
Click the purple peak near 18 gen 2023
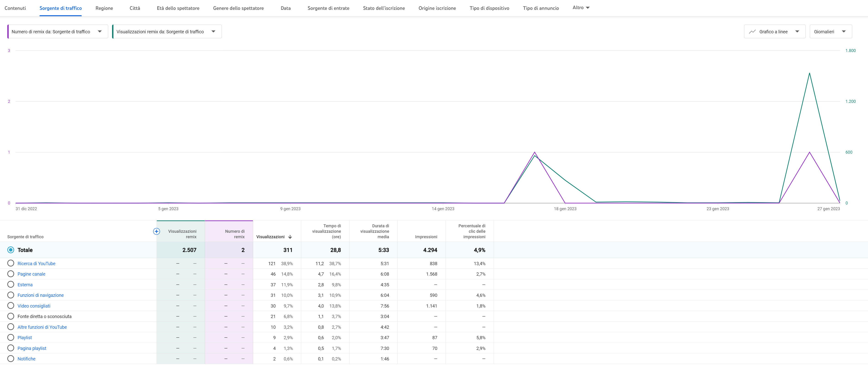535,152
